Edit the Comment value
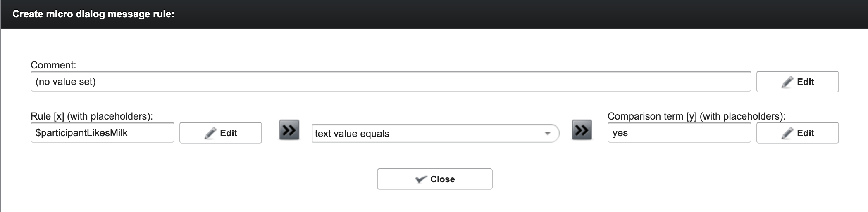Image resolution: width=868 pixels, height=212 pixels. click(797, 82)
